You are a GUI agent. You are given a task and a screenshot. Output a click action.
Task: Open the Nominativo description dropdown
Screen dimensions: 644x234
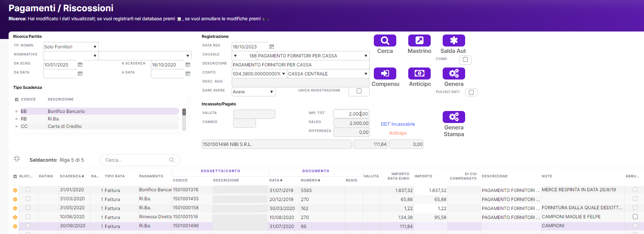(188, 56)
